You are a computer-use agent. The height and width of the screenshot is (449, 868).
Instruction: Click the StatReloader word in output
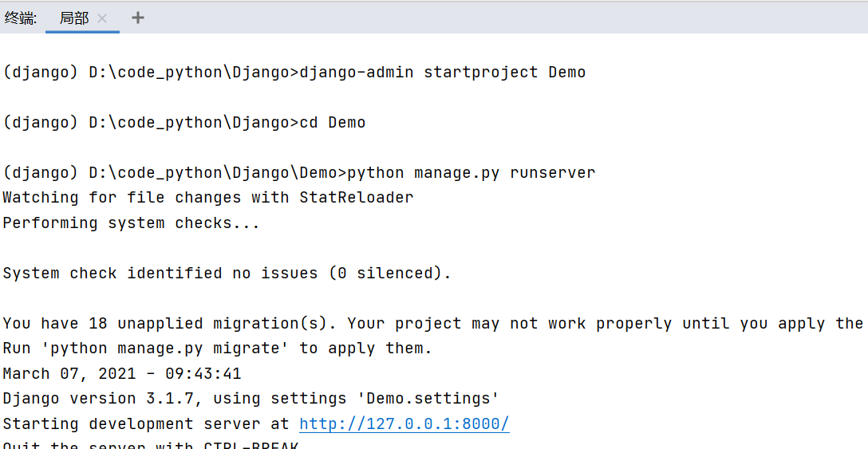click(x=356, y=198)
